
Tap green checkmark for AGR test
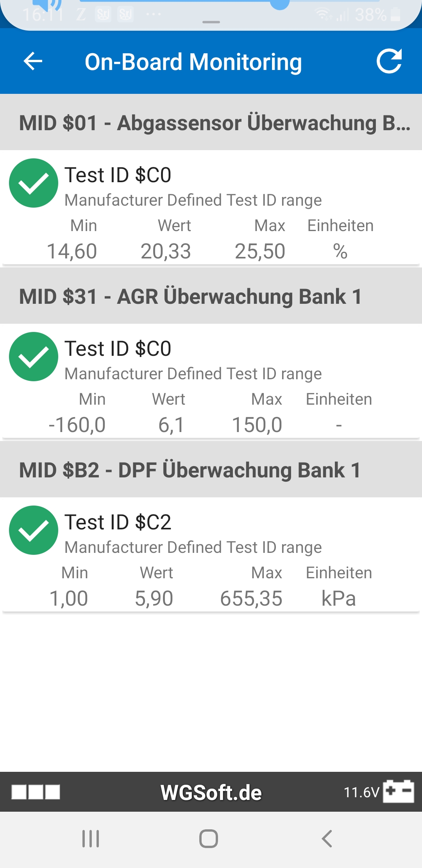pos(34,357)
